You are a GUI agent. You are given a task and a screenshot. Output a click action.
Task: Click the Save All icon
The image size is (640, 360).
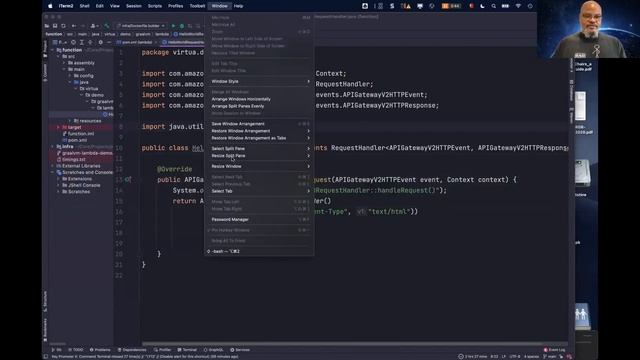coord(55,26)
